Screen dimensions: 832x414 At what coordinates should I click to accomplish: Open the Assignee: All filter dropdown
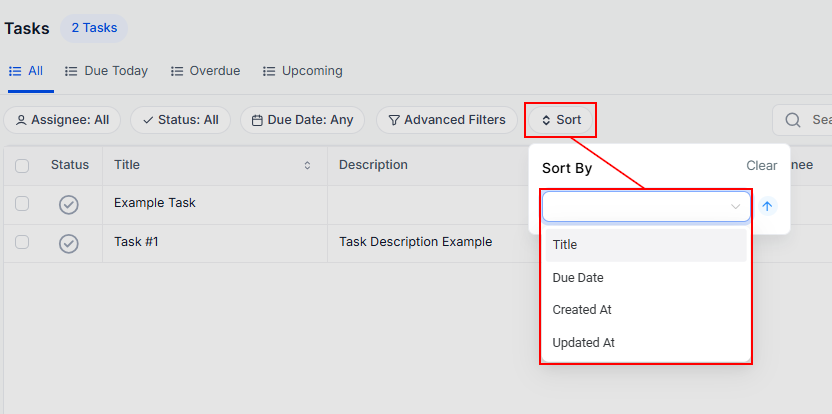pos(62,120)
